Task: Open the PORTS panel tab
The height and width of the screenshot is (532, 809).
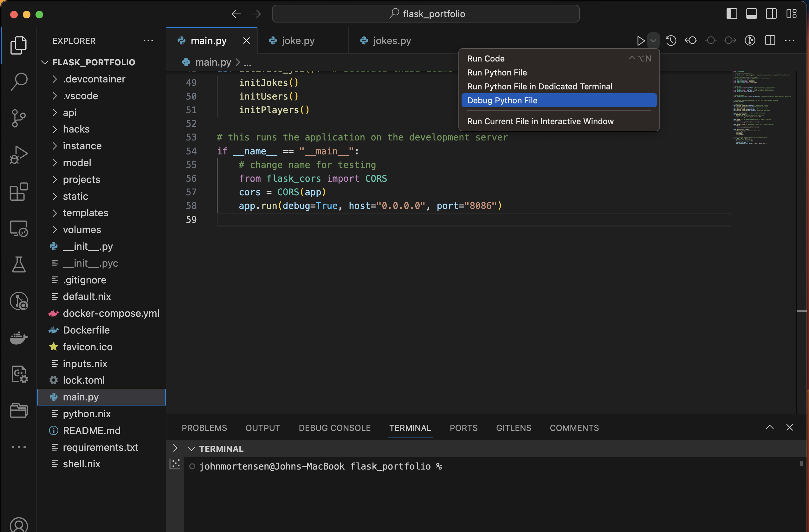Action: tap(463, 428)
